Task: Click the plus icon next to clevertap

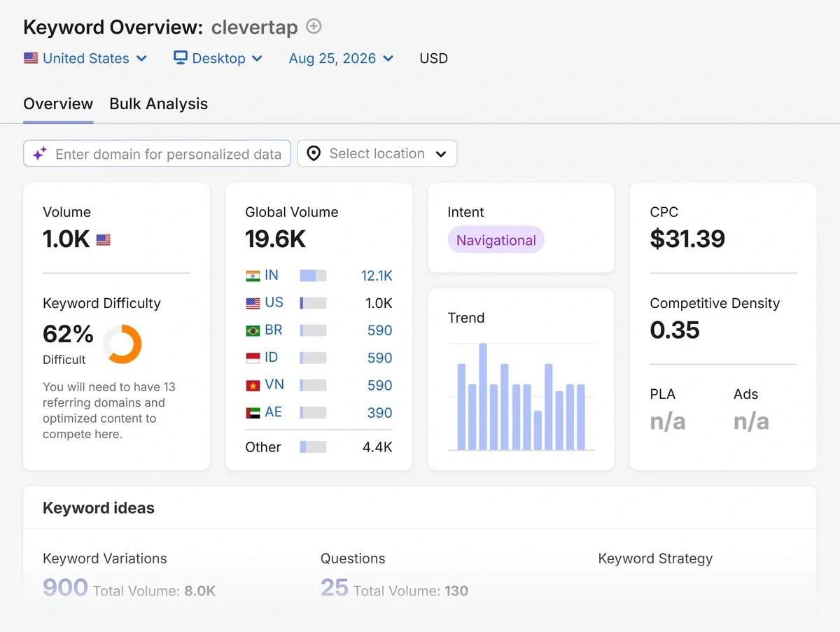Action: tap(314, 27)
